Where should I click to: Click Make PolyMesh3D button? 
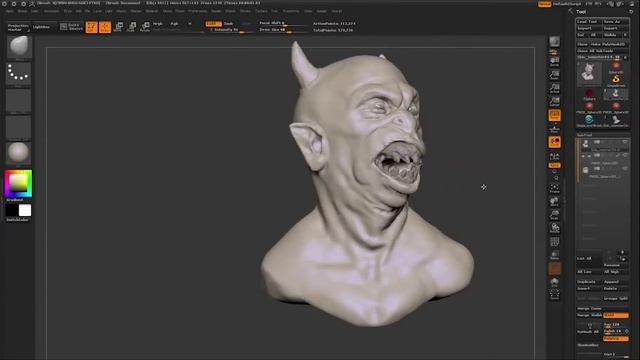[608, 44]
